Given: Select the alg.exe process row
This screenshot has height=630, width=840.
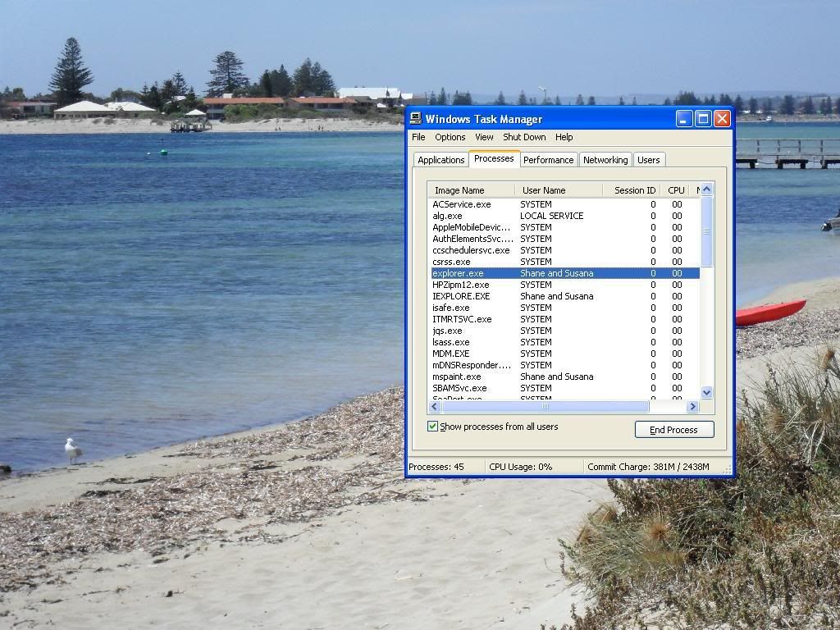Looking at the screenshot, I should pyautogui.click(x=564, y=216).
